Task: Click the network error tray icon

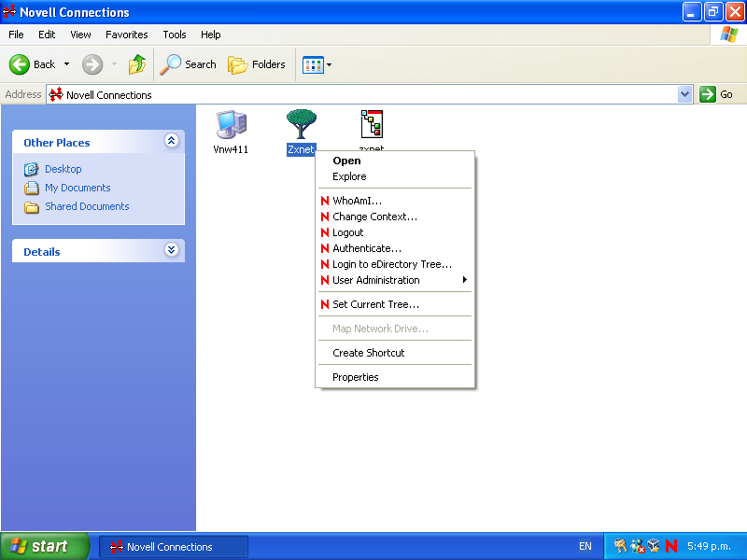Action: coord(638,546)
